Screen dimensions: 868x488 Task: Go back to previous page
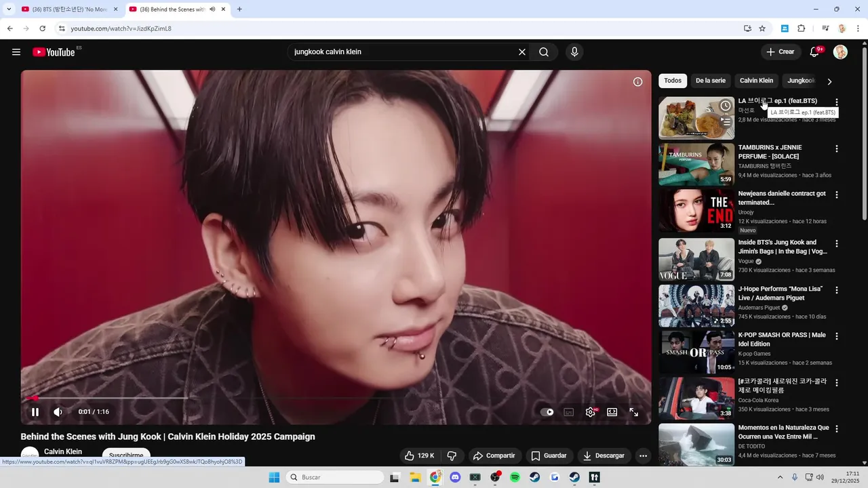click(x=9, y=28)
